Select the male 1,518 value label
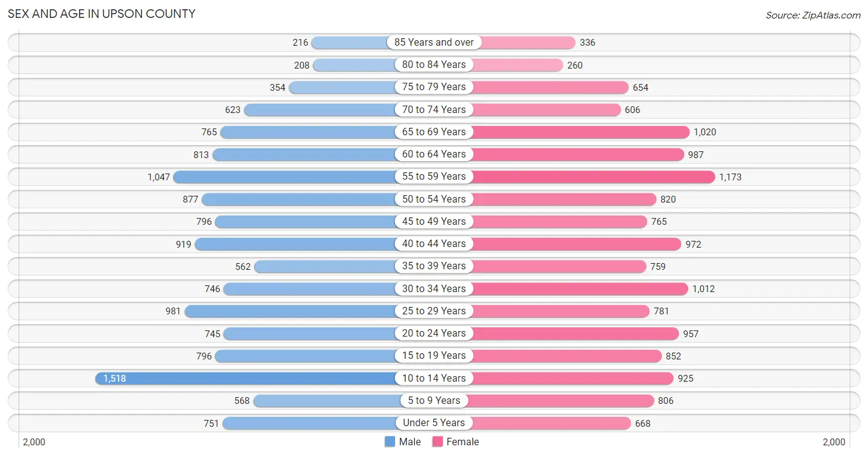 pyautogui.click(x=115, y=379)
